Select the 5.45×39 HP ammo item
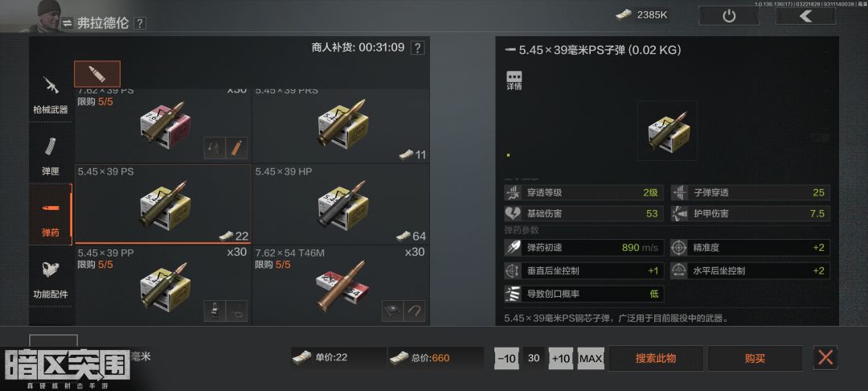 tap(341, 204)
